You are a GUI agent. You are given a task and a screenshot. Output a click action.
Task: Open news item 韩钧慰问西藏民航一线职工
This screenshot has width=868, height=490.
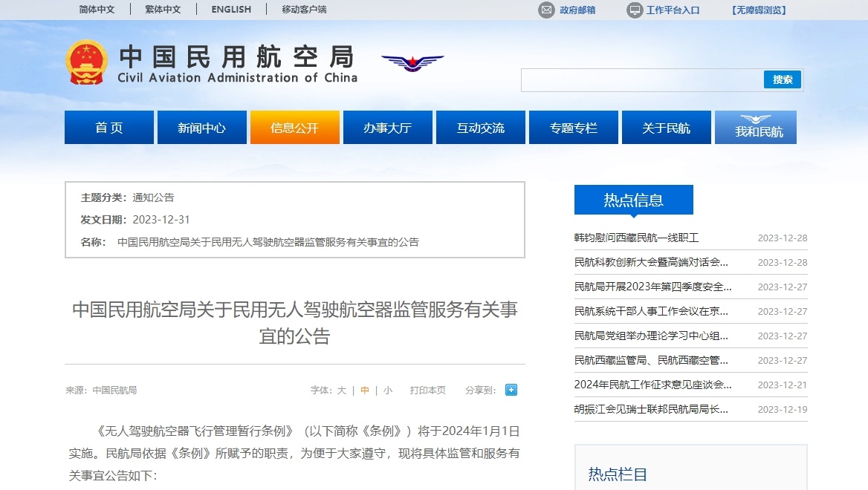pos(637,238)
